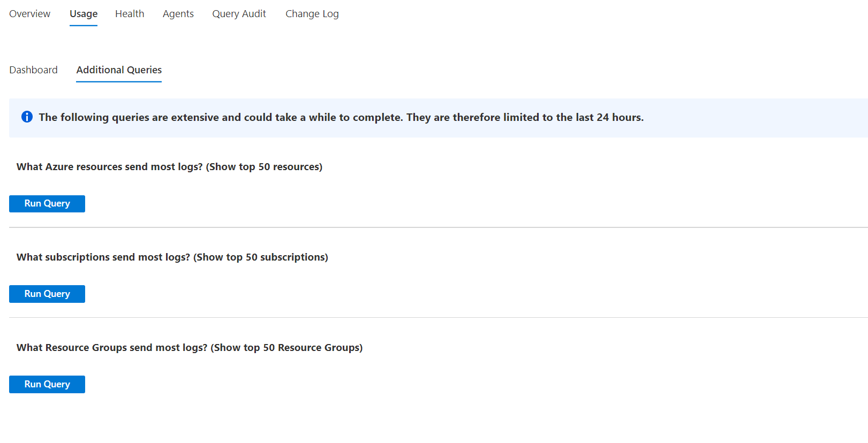Switch to the Health tab
The width and height of the screenshot is (868, 443).
click(x=130, y=14)
